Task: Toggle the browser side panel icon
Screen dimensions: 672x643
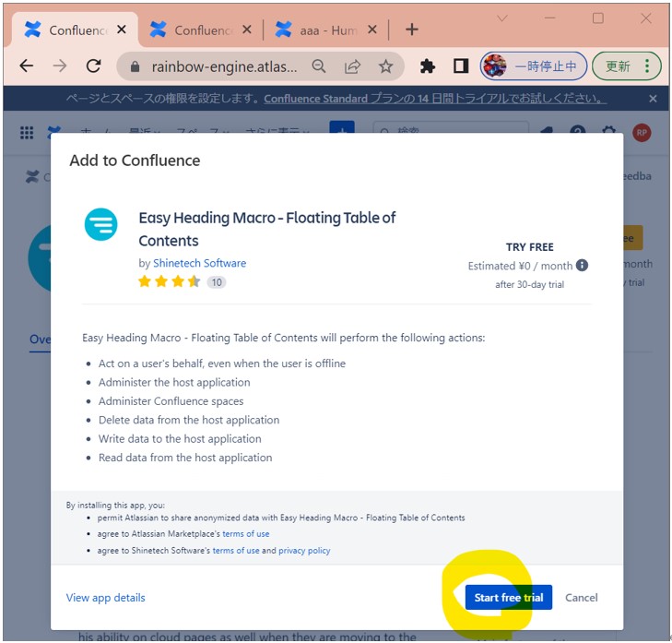Action: coord(461,66)
